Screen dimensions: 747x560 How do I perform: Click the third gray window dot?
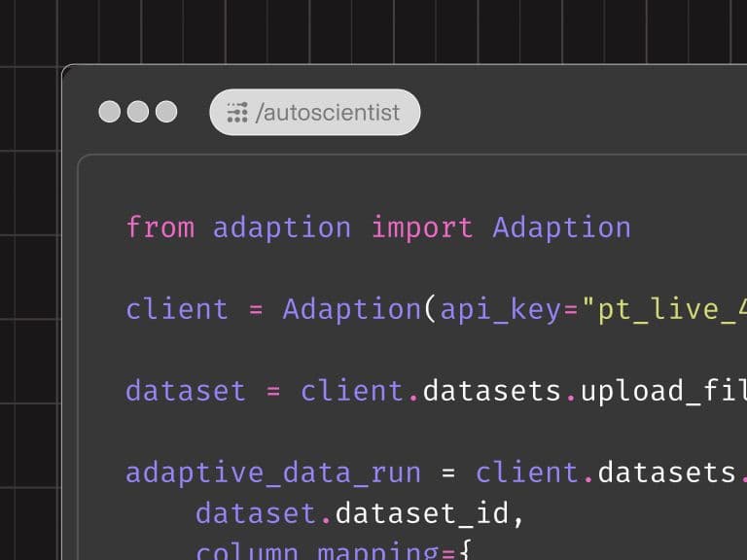click(x=166, y=112)
